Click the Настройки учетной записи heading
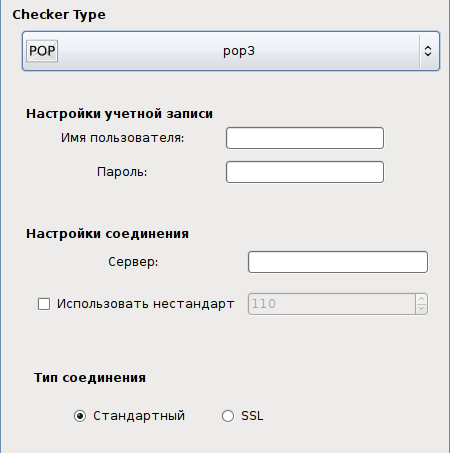Image resolution: width=450 pixels, height=453 pixels. pos(119,114)
